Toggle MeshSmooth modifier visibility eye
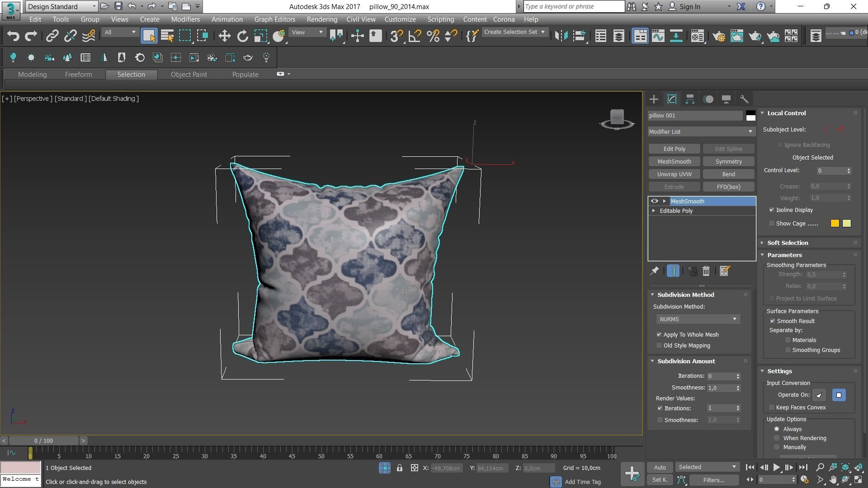 point(654,202)
